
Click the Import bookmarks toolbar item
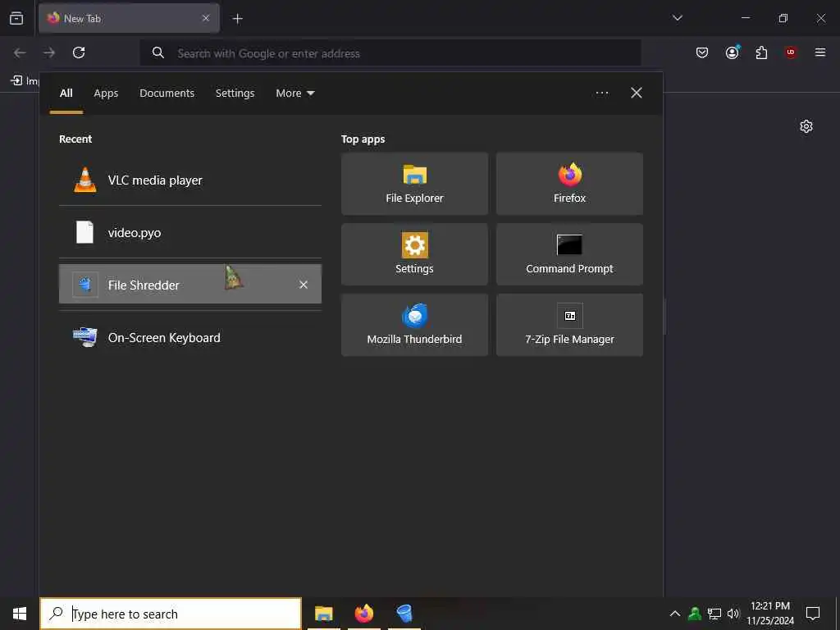click(25, 81)
